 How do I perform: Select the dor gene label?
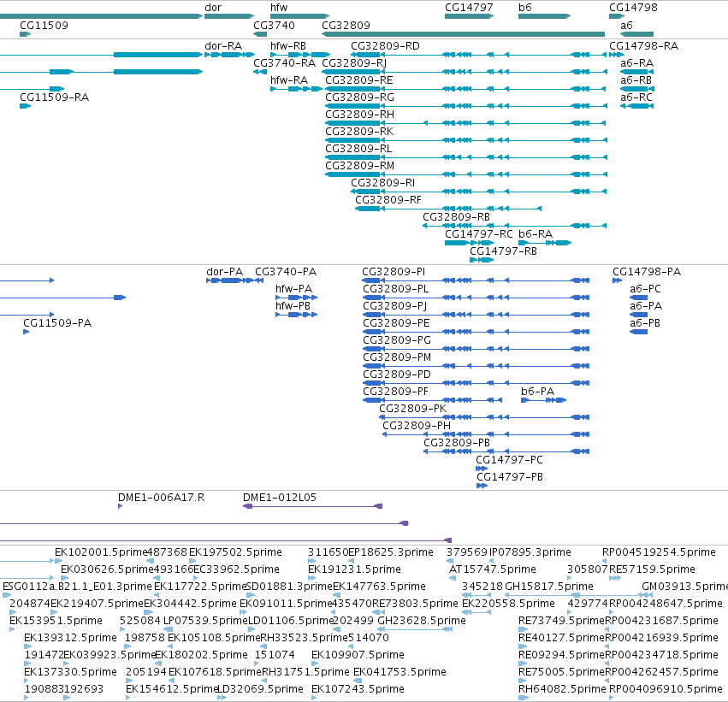click(x=213, y=8)
